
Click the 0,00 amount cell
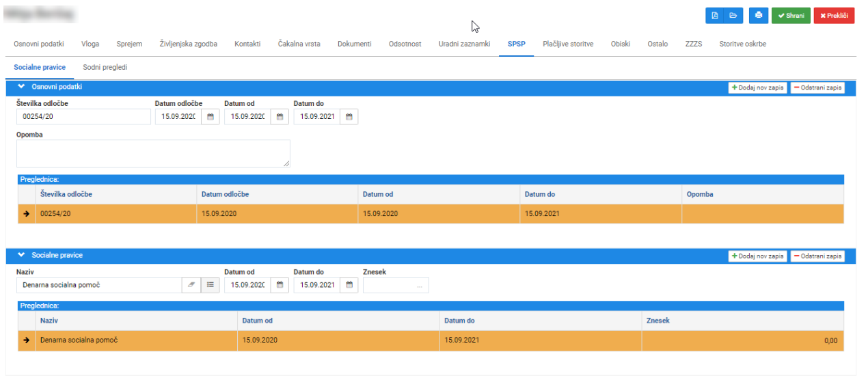click(742, 340)
